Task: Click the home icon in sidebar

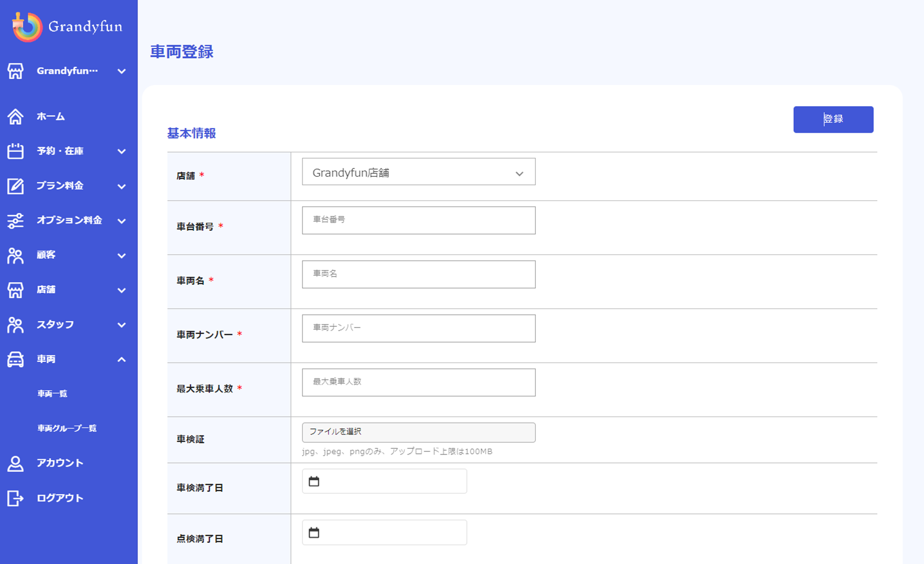Action: pyautogui.click(x=15, y=116)
